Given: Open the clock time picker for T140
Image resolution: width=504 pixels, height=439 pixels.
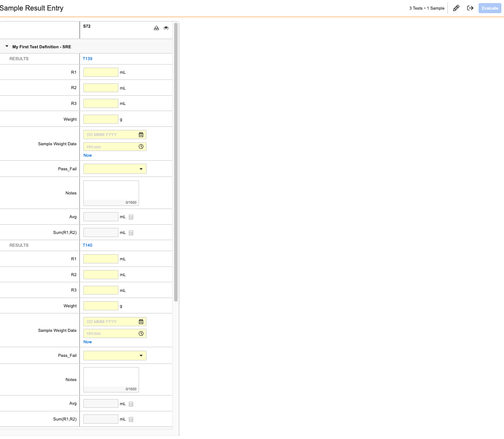Looking at the screenshot, I should click(x=141, y=334).
